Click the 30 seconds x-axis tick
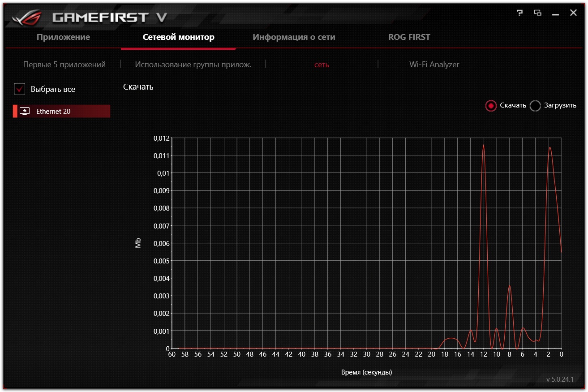The height and width of the screenshot is (392, 588). 367,354
